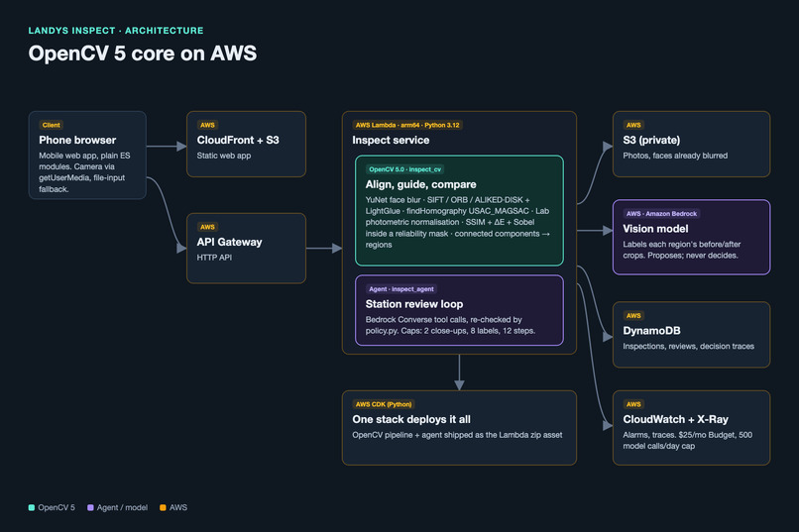Click the AWS tag above S3 (private)
This screenshot has height=532, width=799.
pos(633,125)
